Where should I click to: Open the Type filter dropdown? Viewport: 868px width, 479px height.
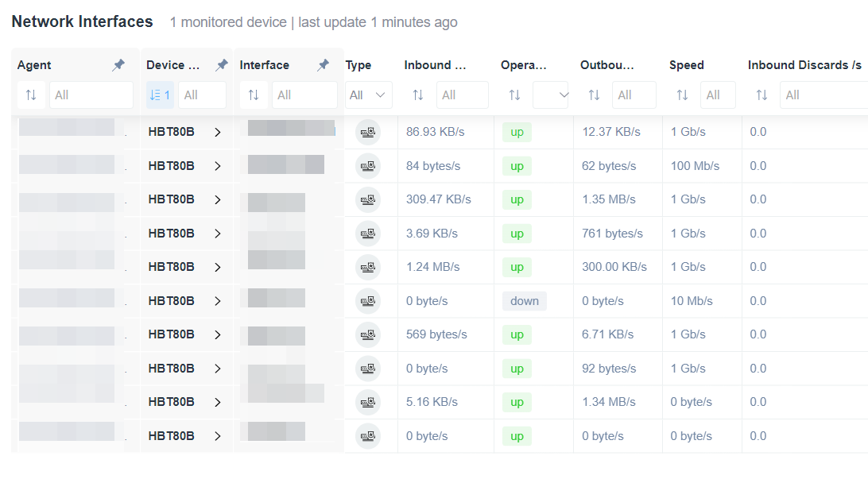(x=368, y=95)
